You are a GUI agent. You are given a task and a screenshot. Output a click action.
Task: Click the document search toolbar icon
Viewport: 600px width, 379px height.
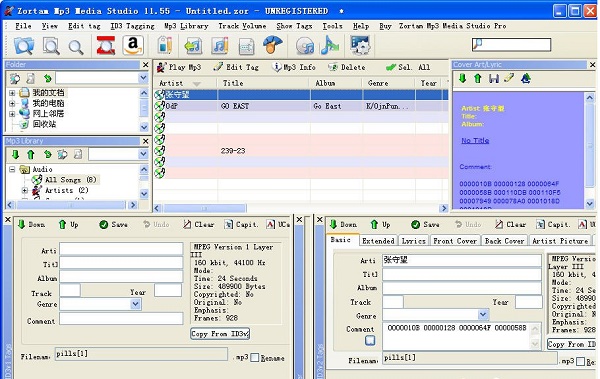click(x=51, y=46)
